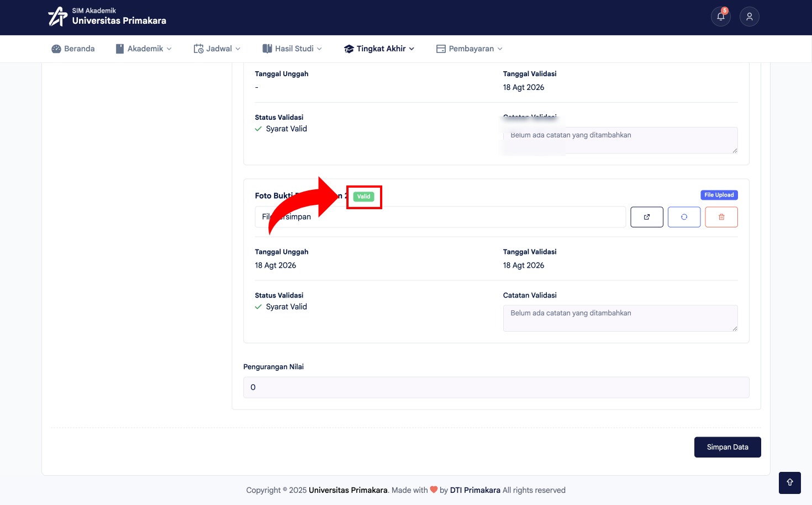
Task: Open uploaded file in new tab icon
Action: [x=647, y=217]
